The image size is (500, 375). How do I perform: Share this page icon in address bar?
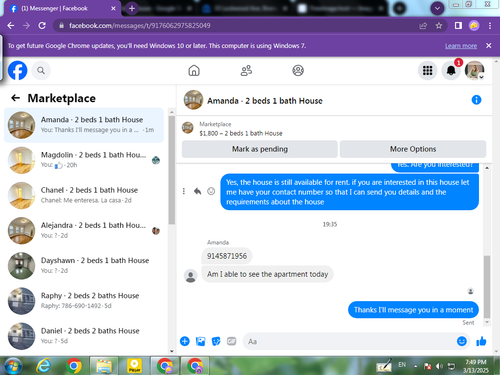(x=423, y=25)
